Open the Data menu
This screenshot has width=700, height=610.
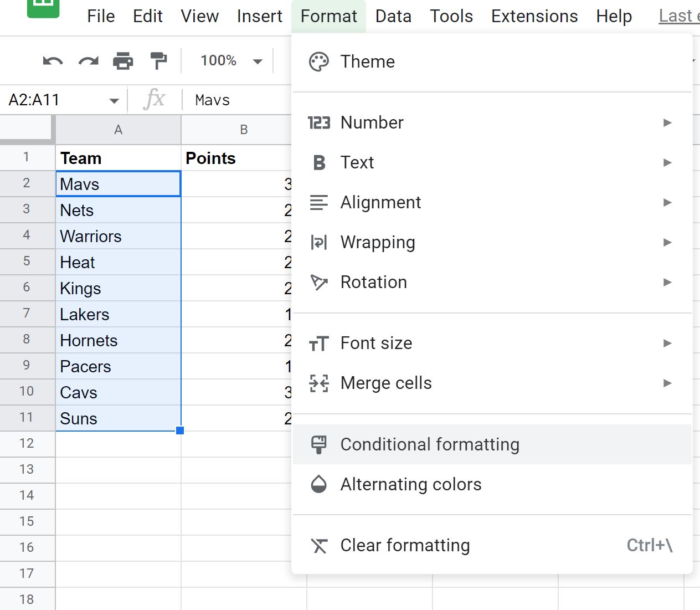393,16
